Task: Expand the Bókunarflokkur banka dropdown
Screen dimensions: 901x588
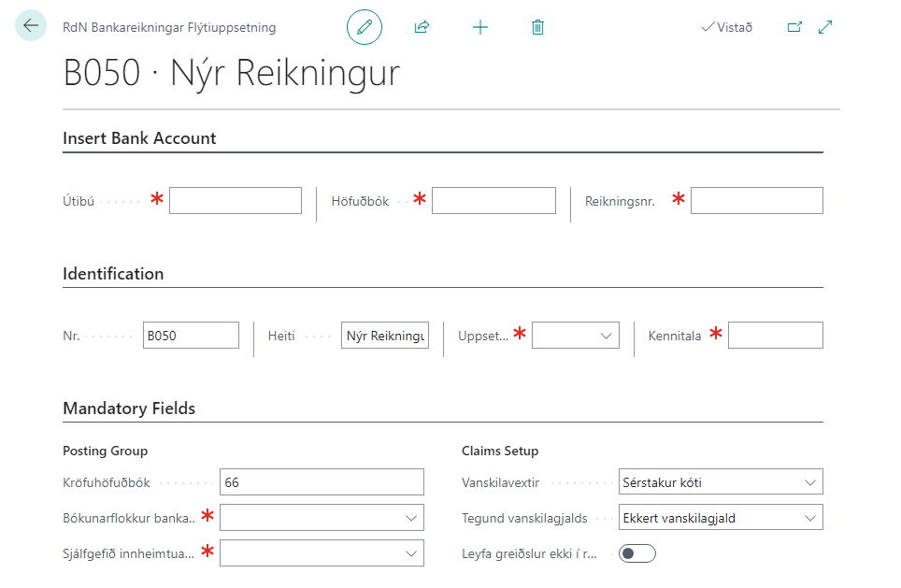Action: point(322,518)
